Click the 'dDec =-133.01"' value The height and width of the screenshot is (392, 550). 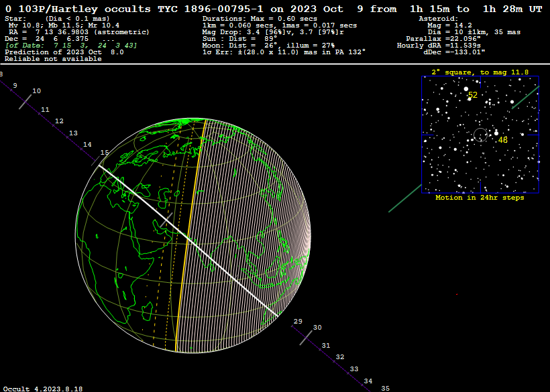point(454,52)
